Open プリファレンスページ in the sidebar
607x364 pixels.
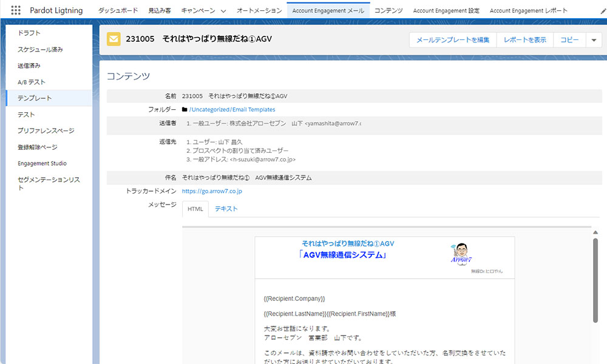point(49,131)
